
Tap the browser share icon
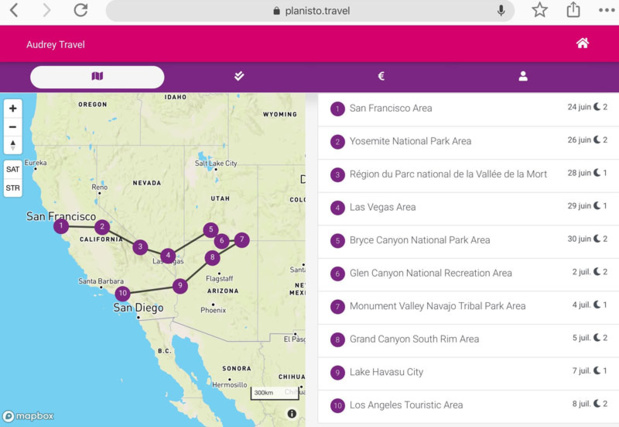click(x=573, y=11)
